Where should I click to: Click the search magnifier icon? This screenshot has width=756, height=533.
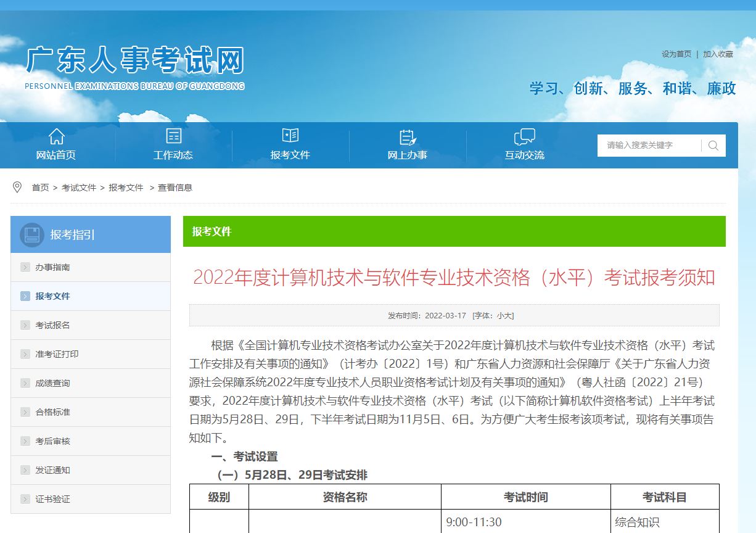[x=713, y=146]
